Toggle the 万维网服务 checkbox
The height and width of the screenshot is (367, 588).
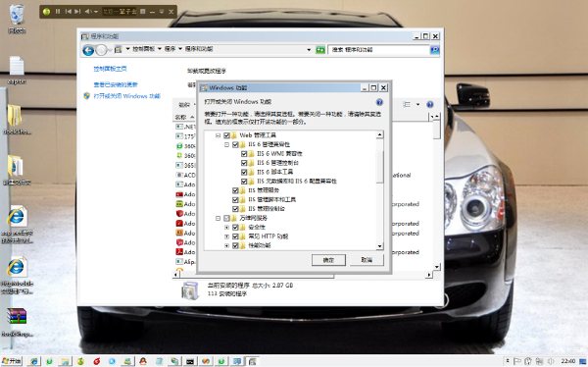226,218
